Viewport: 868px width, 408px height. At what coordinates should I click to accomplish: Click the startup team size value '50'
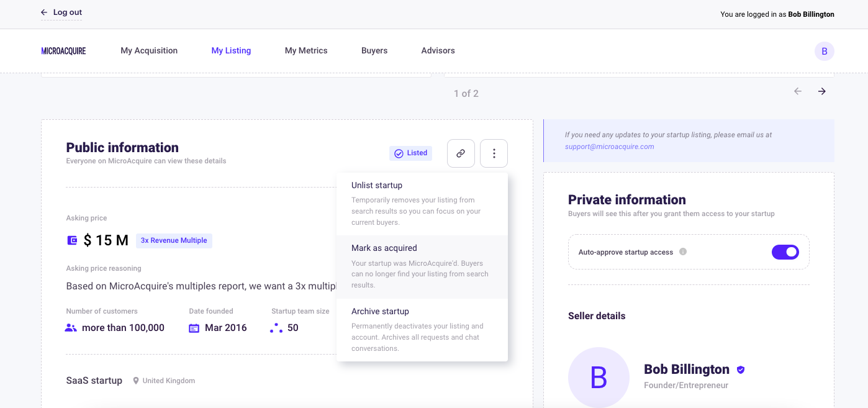pyautogui.click(x=293, y=328)
